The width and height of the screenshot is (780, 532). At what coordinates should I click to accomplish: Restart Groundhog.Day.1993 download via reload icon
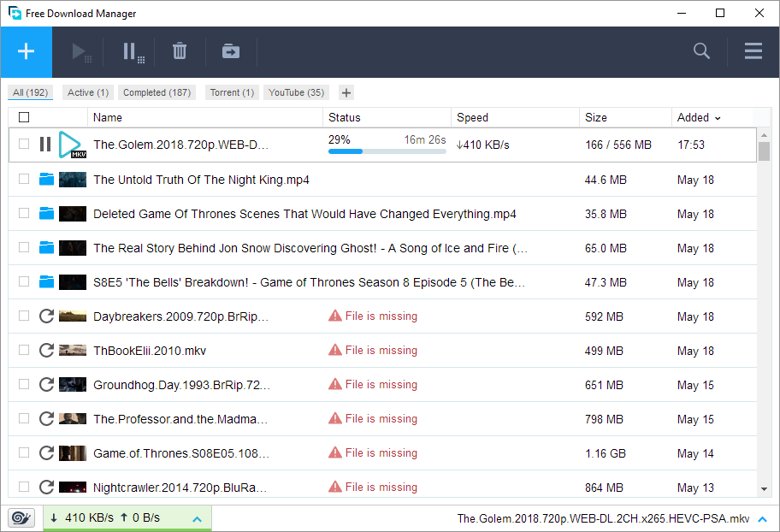tap(46, 384)
